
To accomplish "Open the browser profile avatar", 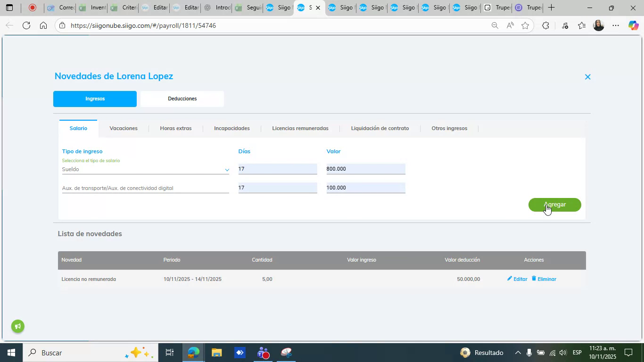I will pyautogui.click(x=599, y=25).
